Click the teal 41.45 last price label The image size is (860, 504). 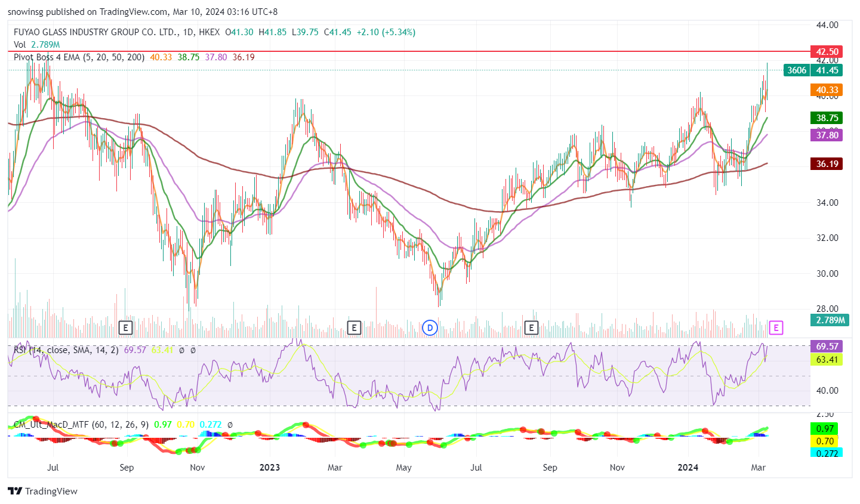[x=826, y=70]
